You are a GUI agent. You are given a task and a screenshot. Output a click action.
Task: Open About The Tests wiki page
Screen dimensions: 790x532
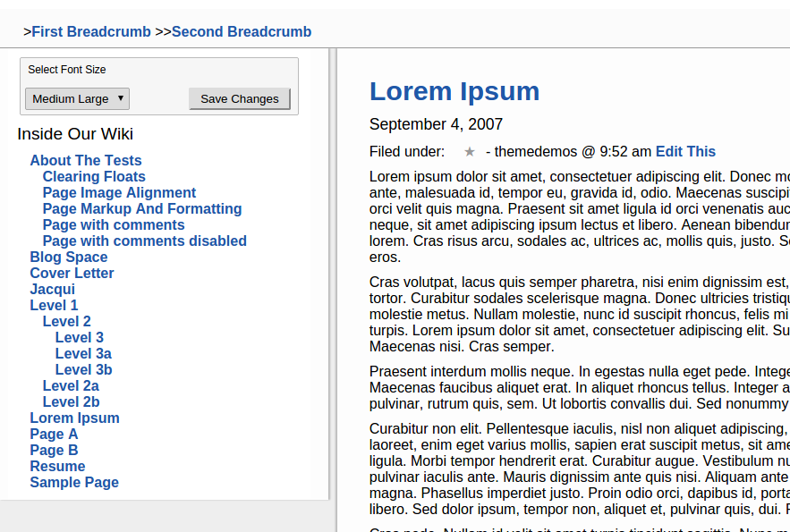click(x=86, y=161)
